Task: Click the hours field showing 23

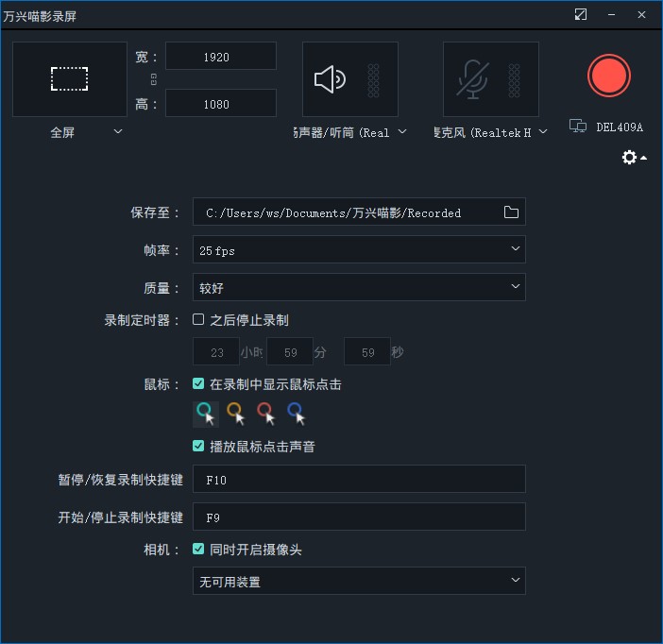Action: coord(216,351)
